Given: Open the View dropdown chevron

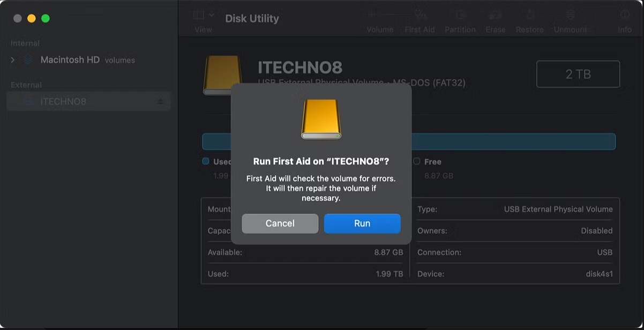Looking at the screenshot, I should tap(211, 13).
